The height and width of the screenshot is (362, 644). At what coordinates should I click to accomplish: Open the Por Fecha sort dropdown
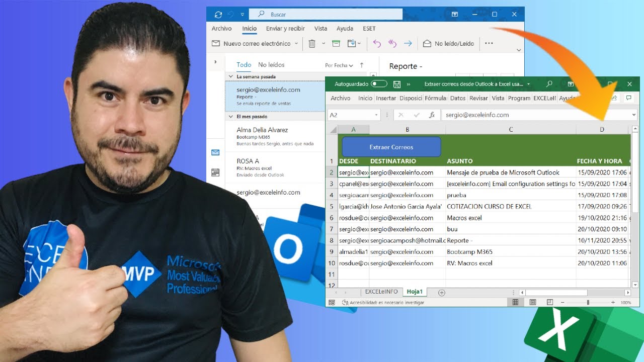(x=339, y=65)
